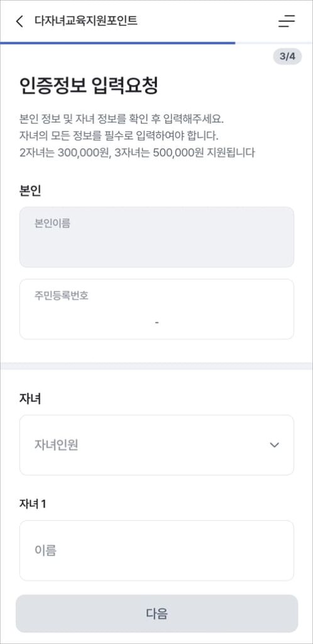Viewport: 313px width, 644px height.
Task: Click the 본인이름 placeholder label
Action: [52, 223]
